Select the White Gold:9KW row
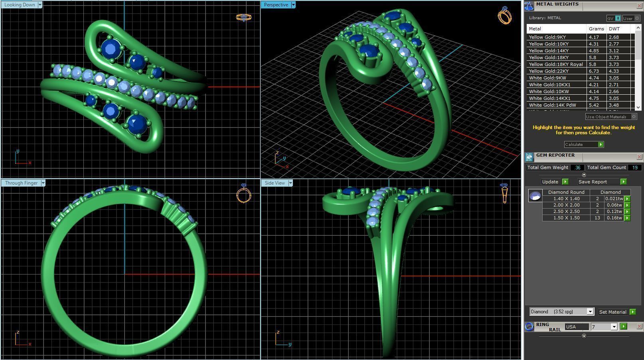This screenshot has height=360, width=644. [x=581, y=78]
